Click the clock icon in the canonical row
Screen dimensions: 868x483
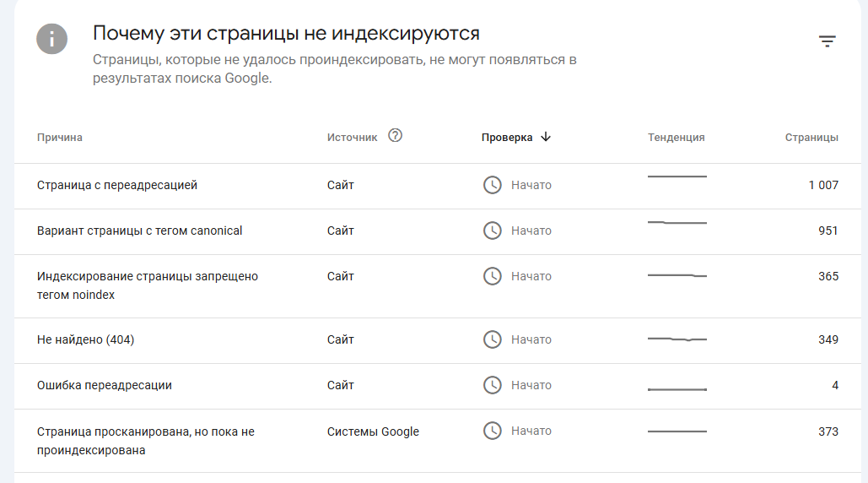(x=492, y=231)
